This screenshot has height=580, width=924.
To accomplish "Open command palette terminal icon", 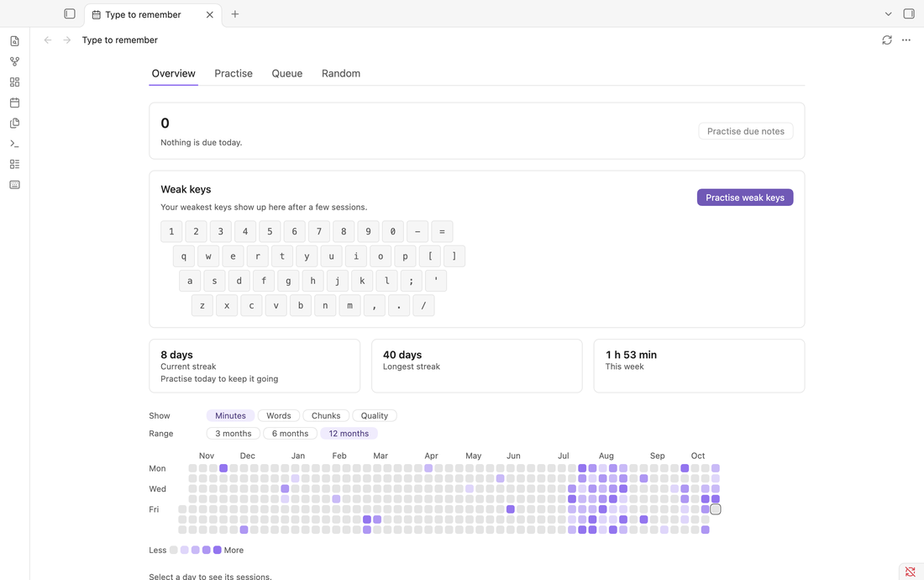I will (x=15, y=144).
